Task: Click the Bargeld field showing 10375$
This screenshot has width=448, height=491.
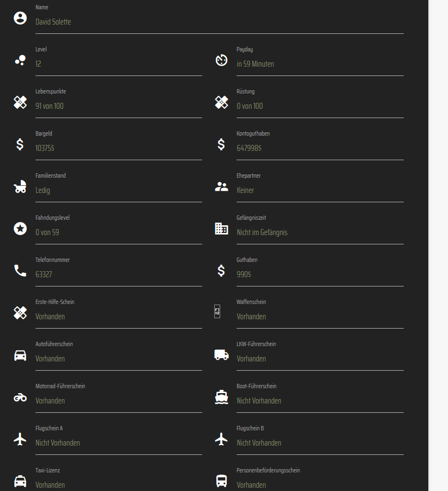Action: 118,148
